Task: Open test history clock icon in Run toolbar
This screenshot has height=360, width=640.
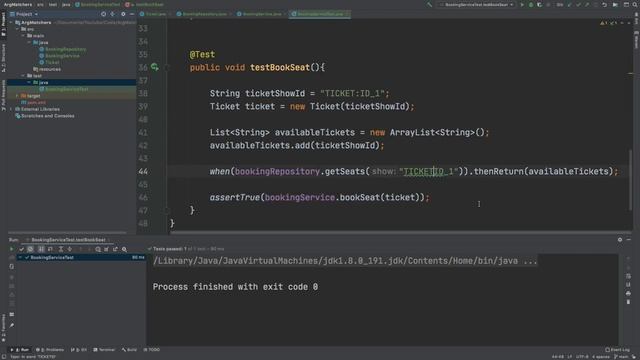Action: [x=98, y=249]
